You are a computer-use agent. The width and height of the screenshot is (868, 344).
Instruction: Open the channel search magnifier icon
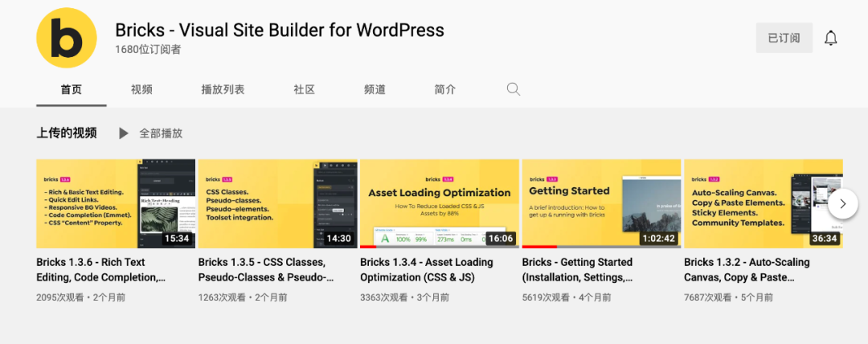click(x=513, y=89)
